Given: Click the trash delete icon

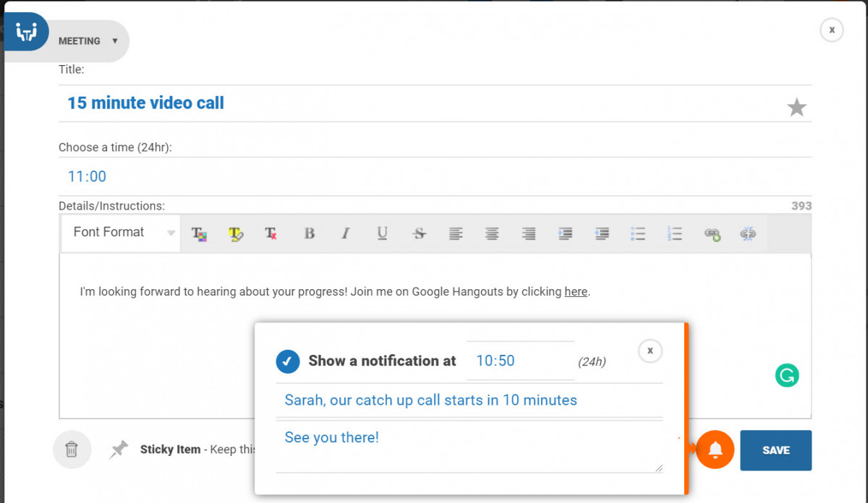Looking at the screenshot, I should tap(72, 450).
